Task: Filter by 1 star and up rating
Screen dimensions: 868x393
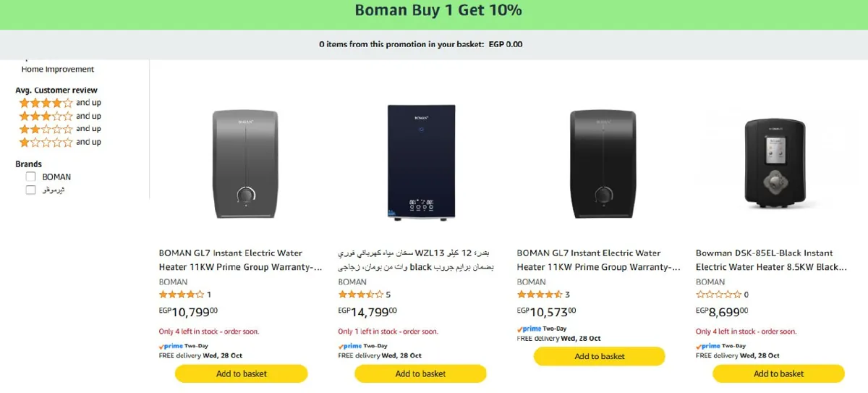Action: coord(60,142)
